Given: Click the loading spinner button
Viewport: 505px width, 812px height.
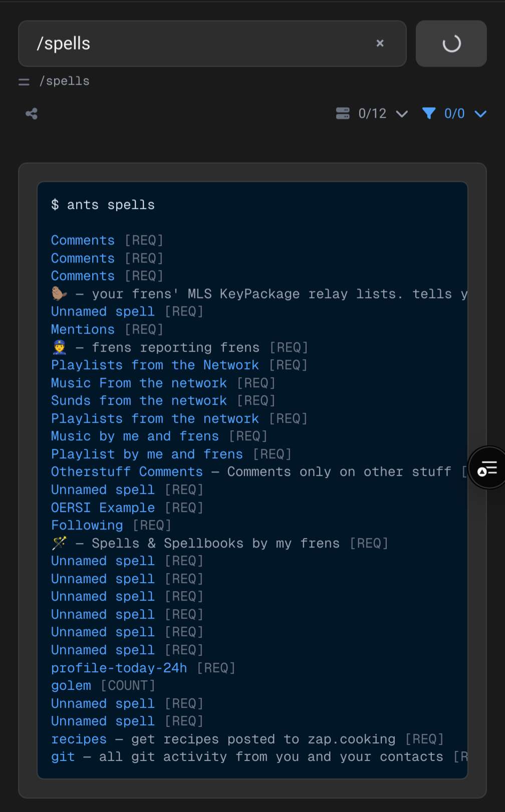Looking at the screenshot, I should tap(451, 44).
